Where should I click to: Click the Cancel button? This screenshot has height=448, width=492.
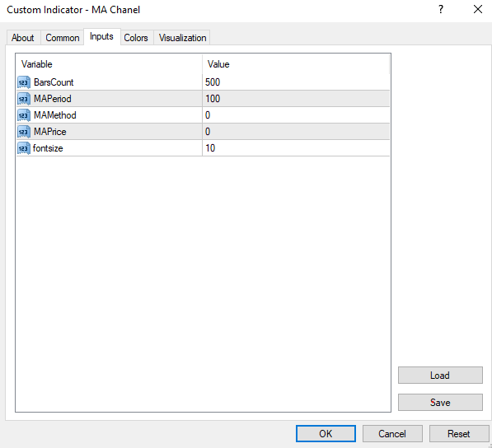pos(392,434)
